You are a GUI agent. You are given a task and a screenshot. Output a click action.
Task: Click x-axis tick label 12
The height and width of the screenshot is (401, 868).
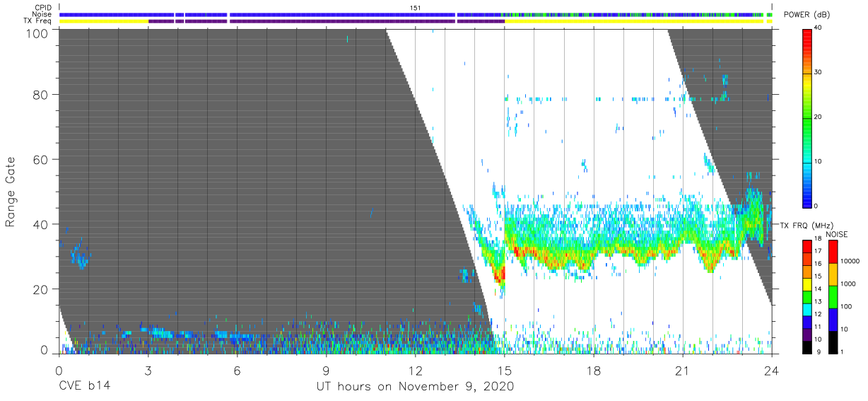[415, 371]
